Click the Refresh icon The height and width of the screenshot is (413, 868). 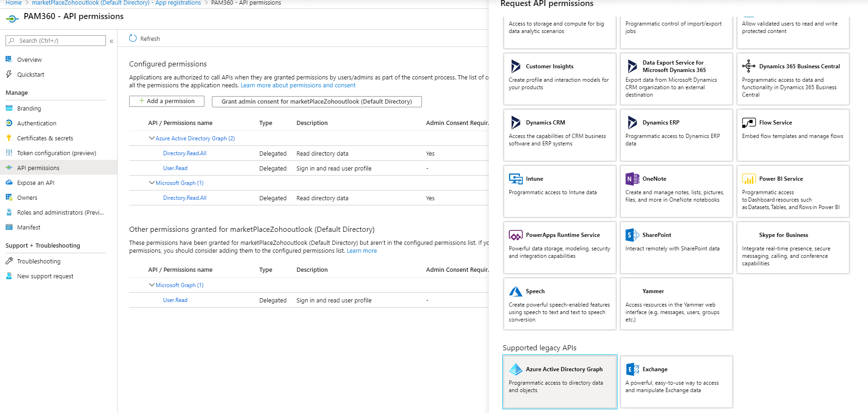tap(133, 39)
